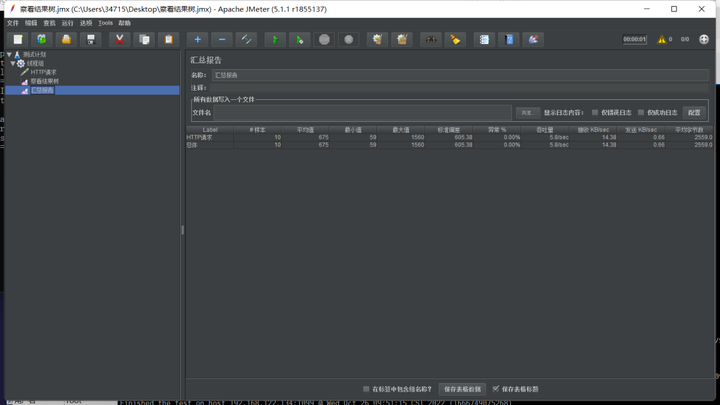Open the Tools menu
The height and width of the screenshot is (405, 720).
point(105,23)
